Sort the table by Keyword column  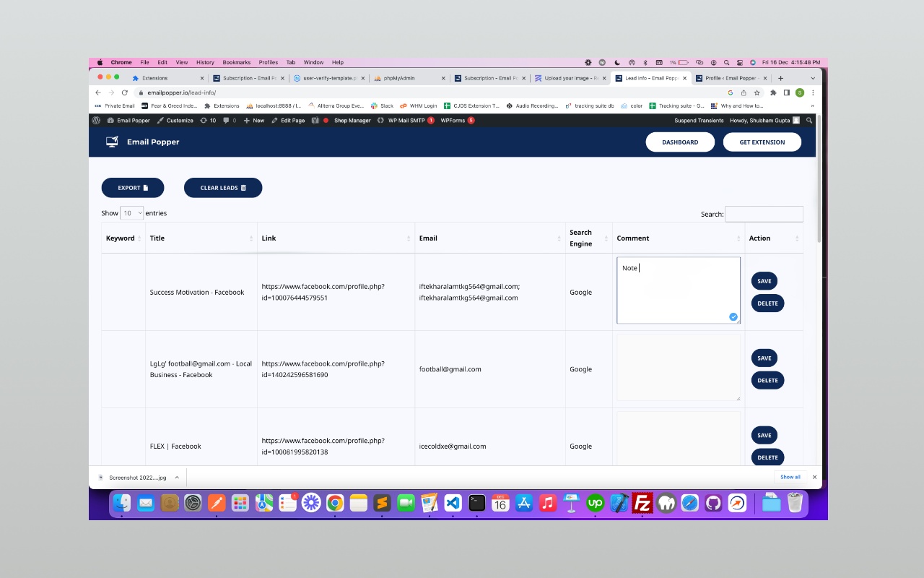[123, 238]
